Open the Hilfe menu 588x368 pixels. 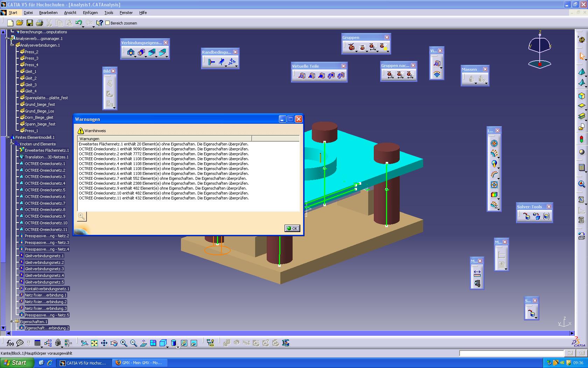[143, 13]
